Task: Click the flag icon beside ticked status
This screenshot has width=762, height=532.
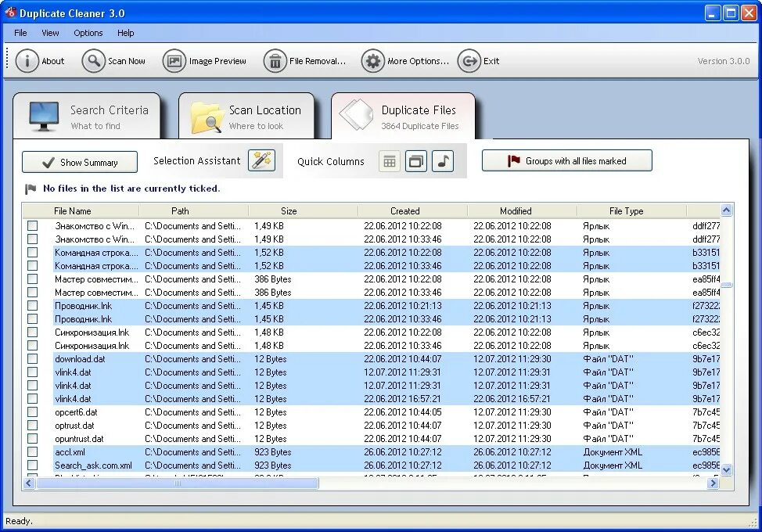Action: click(x=31, y=189)
